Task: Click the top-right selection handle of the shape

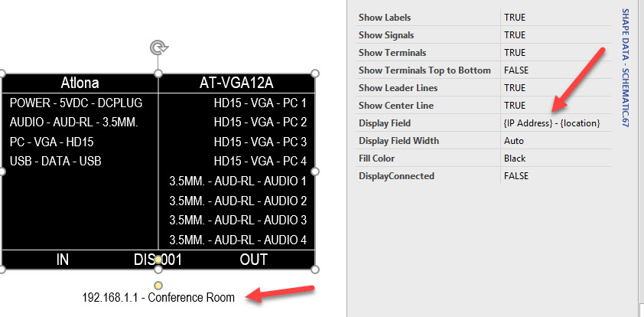Action: [315, 74]
